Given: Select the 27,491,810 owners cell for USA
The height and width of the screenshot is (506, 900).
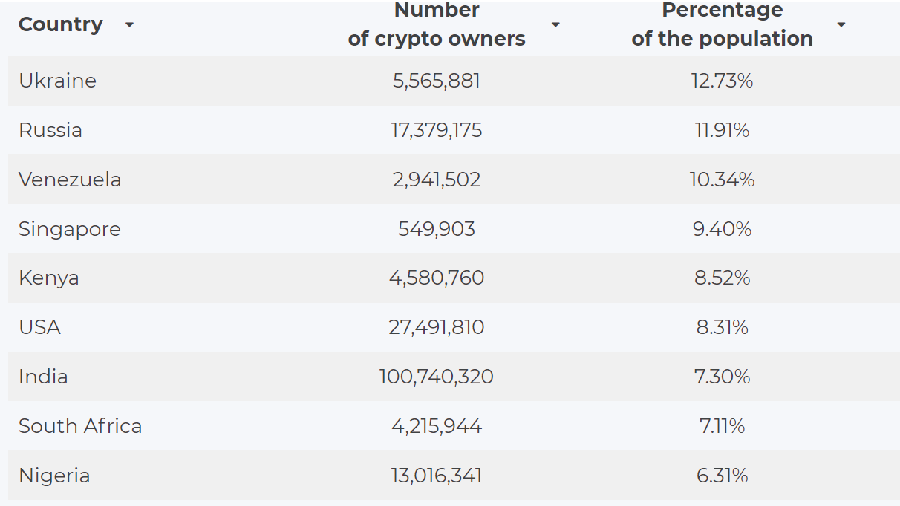Looking at the screenshot, I should (x=436, y=327).
